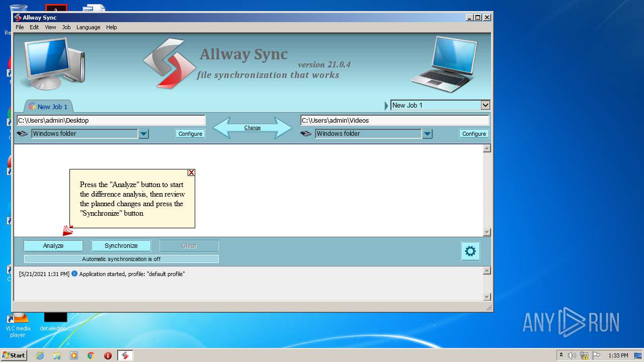This screenshot has height=362, width=644.
Task: Show hidden system tray icons
Action: coord(561,355)
